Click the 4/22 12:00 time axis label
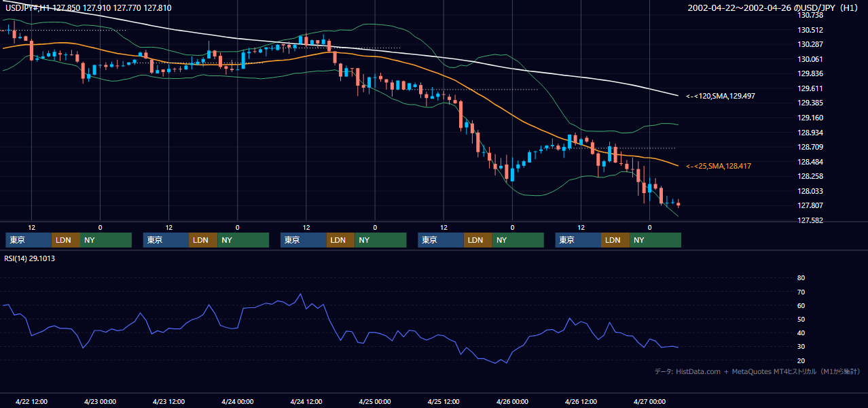Screen dimensions: 868x408 [x=31, y=401]
